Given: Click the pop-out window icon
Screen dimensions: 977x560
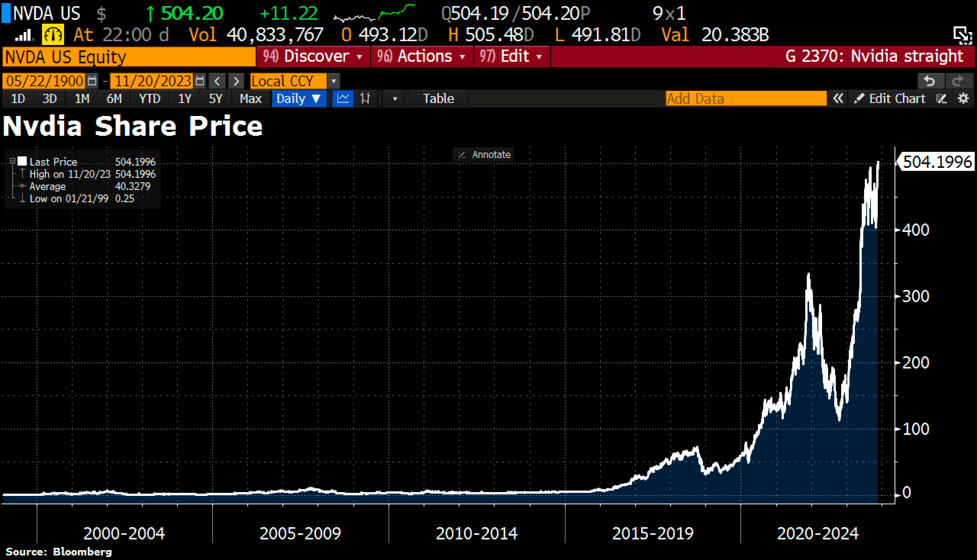Looking at the screenshot, I should point(963,35).
